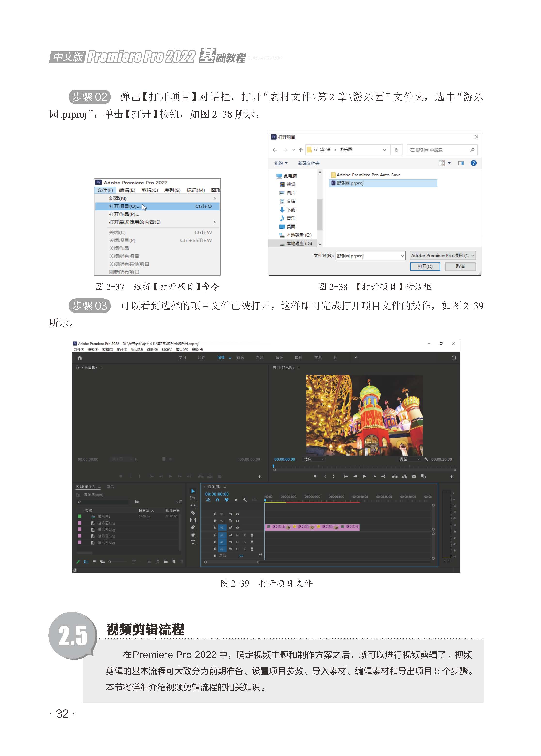Click the back arrow in 打开项目 dialog
This screenshot has width=541, height=756.
click(275, 150)
